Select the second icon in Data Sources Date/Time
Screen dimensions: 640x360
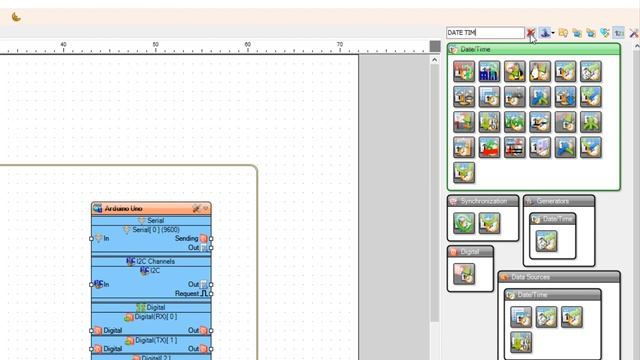click(x=547, y=317)
